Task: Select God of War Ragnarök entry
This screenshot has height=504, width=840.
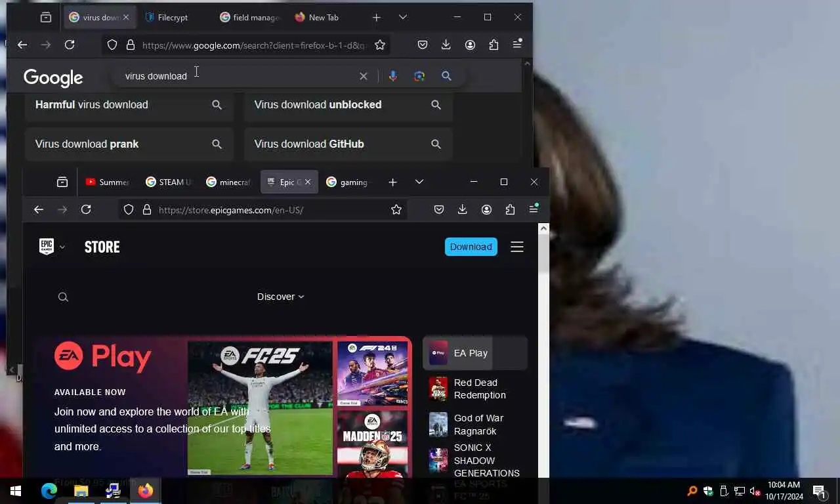Action: 475,425
